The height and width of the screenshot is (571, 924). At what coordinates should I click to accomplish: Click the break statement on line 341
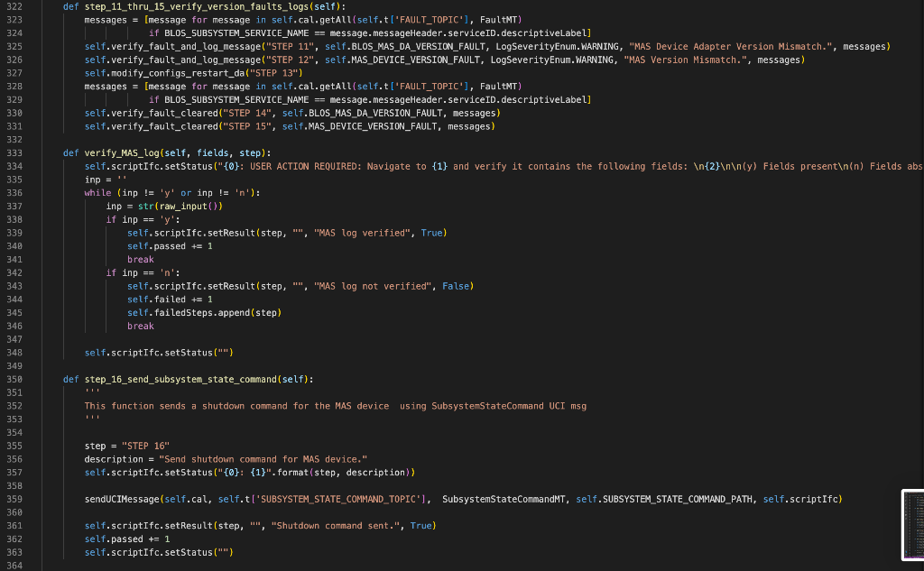click(140, 259)
